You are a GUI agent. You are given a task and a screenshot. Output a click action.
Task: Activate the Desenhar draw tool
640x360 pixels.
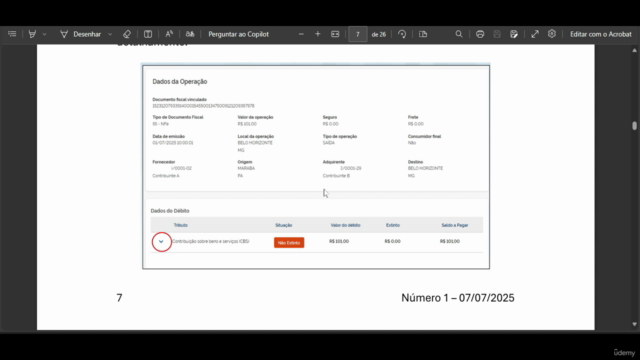tap(80, 34)
